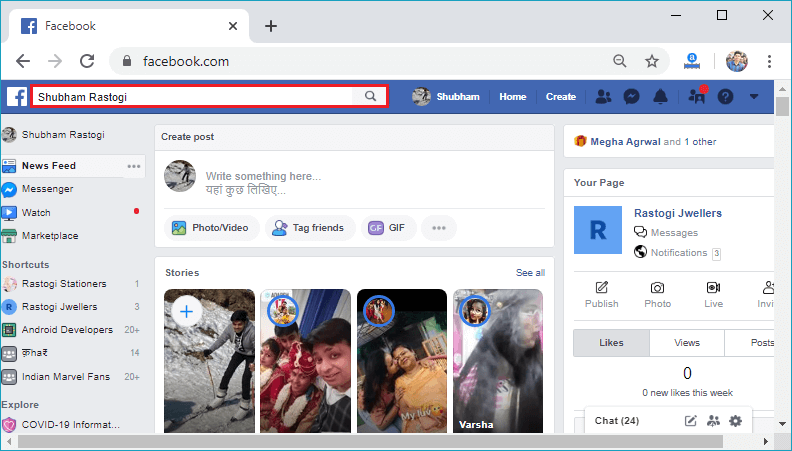Viewport: 792px width, 451px height.
Task: Open the Notifications bell
Action: (x=660, y=96)
